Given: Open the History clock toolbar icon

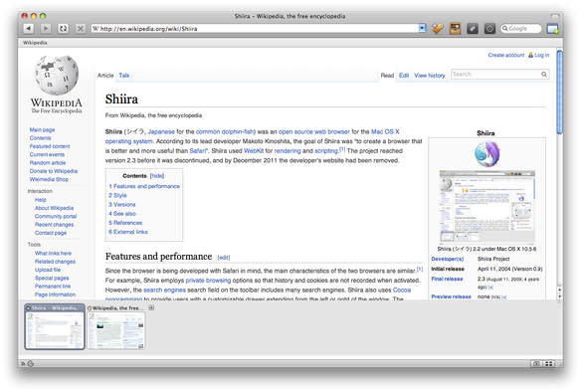Looking at the screenshot, I should point(489,29).
